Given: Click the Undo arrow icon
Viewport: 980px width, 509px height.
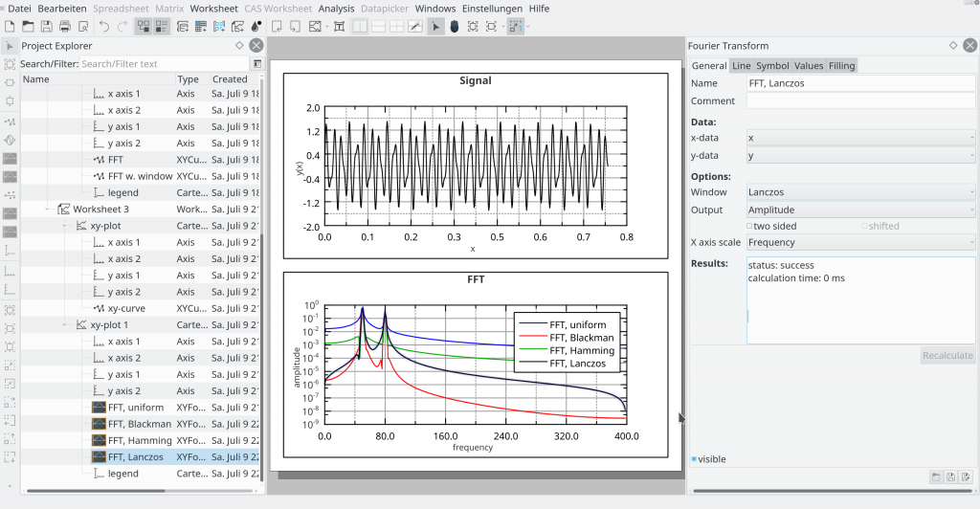Looking at the screenshot, I should click(104, 27).
